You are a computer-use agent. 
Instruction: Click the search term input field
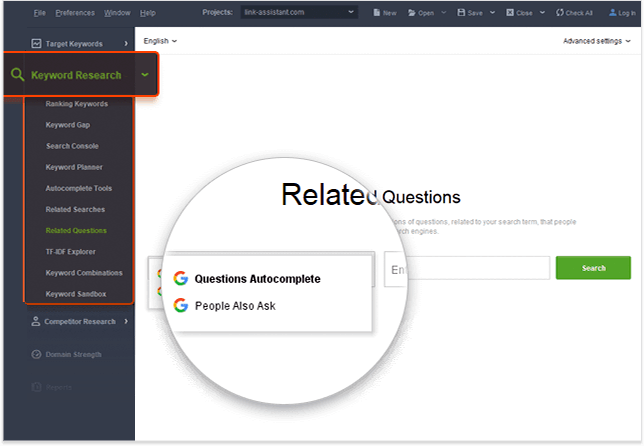point(467,269)
